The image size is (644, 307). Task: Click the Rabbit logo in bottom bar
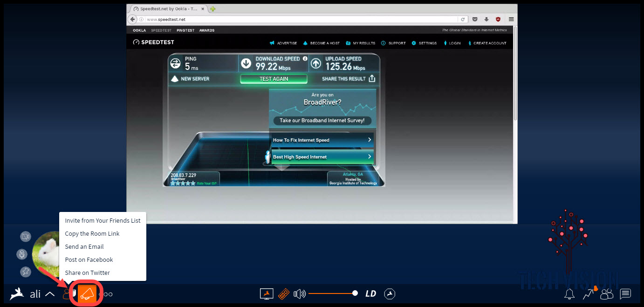pos(18,293)
